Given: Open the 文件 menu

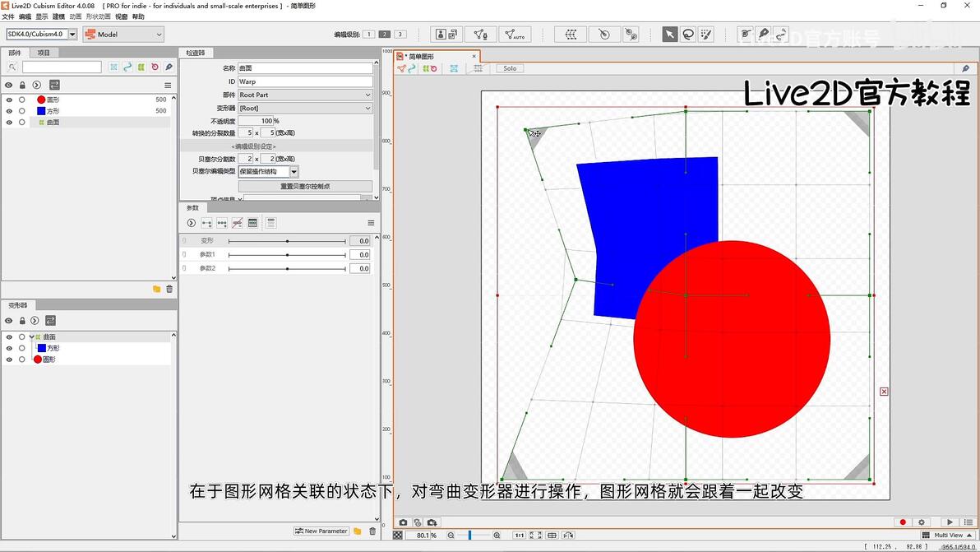Looking at the screenshot, I should [8, 16].
